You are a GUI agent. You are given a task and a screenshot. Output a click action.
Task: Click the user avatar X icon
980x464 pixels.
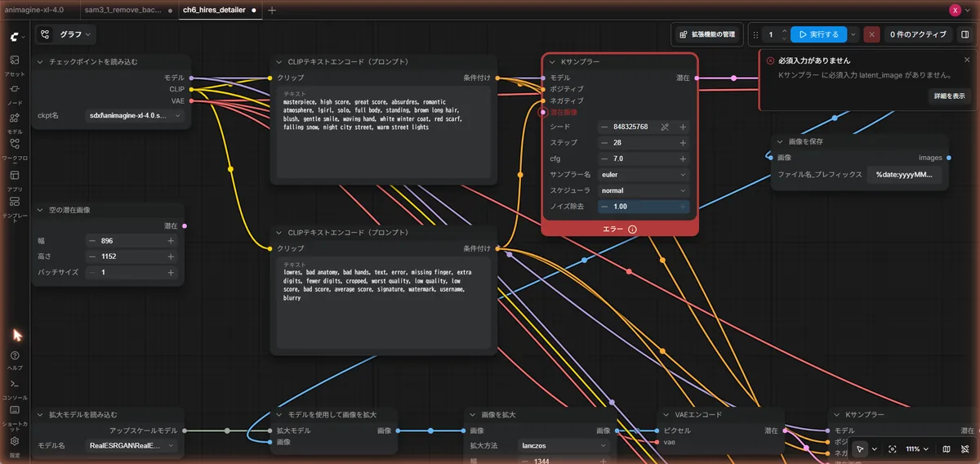coord(955,10)
